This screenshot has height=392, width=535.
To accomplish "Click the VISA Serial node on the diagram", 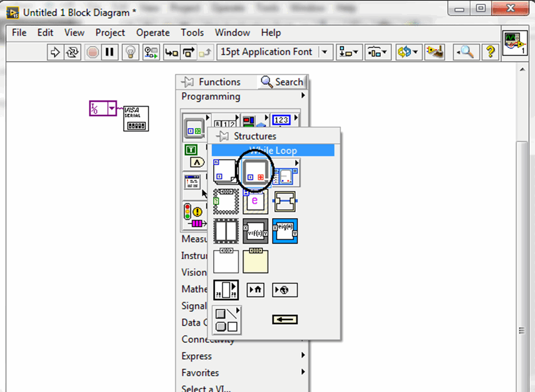I will pyautogui.click(x=135, y=118).
